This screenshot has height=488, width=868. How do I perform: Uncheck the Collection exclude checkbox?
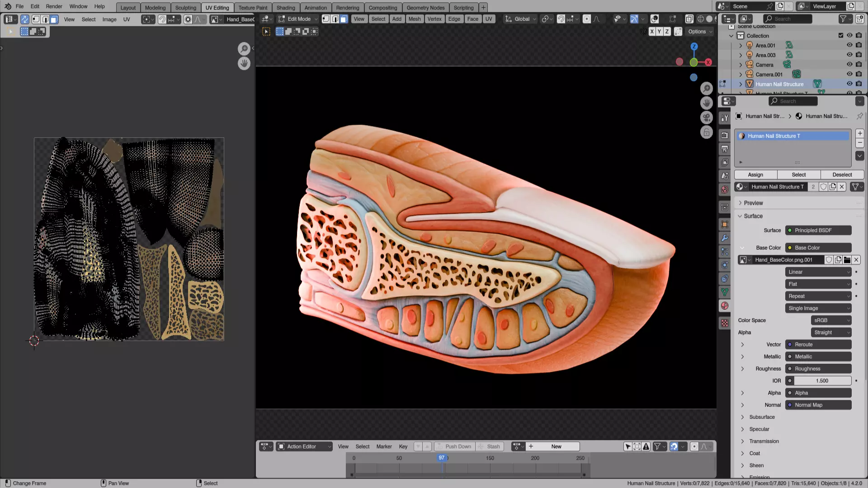[841, 36]
